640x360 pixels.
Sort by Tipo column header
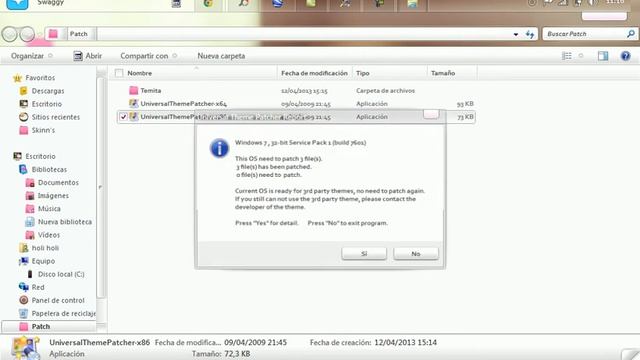(x=363, y=73)
